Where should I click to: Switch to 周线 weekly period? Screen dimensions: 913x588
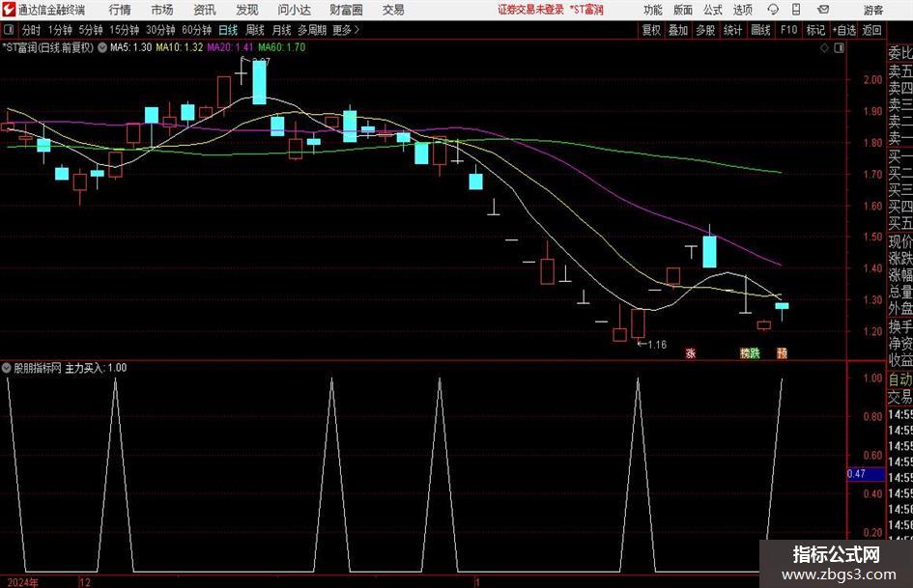254,30
